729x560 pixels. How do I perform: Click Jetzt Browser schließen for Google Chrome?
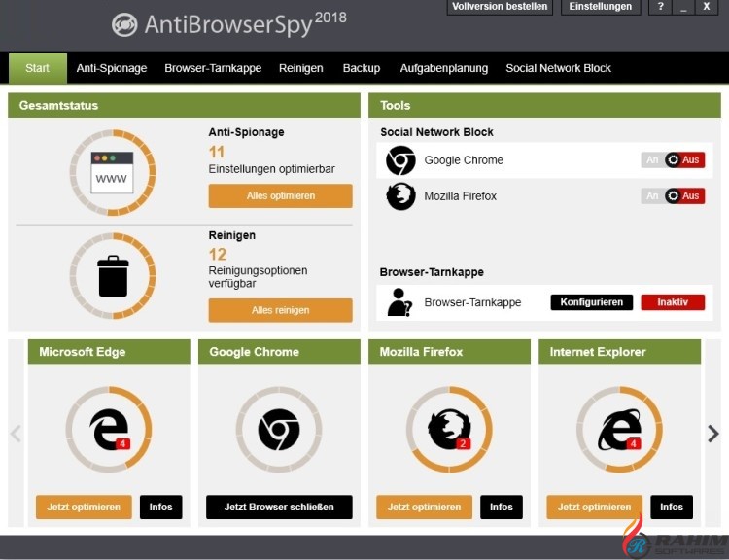pyautogui.click(x=279, y=507)
